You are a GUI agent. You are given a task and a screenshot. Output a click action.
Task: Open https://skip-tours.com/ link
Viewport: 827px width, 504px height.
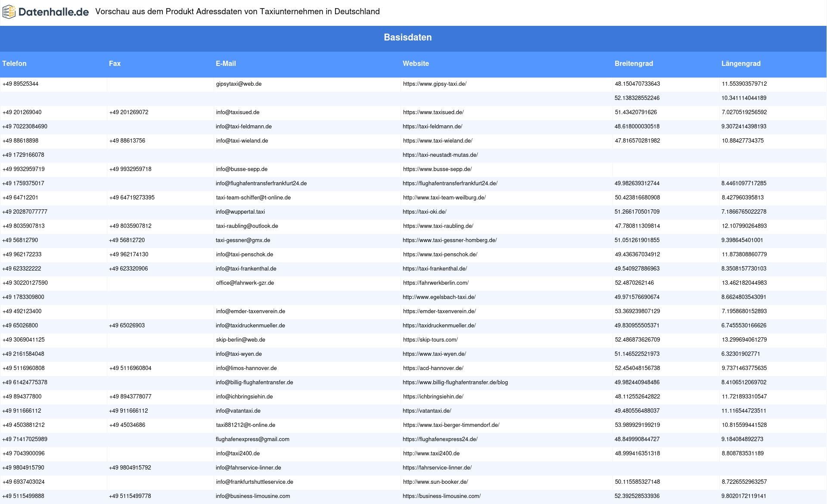click(x=430, y=340)
